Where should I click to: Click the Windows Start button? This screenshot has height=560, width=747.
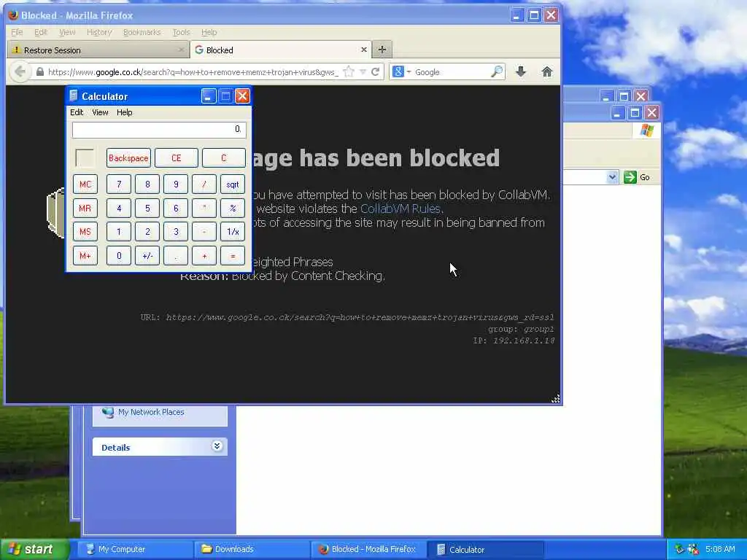click(x=34, y=549)
